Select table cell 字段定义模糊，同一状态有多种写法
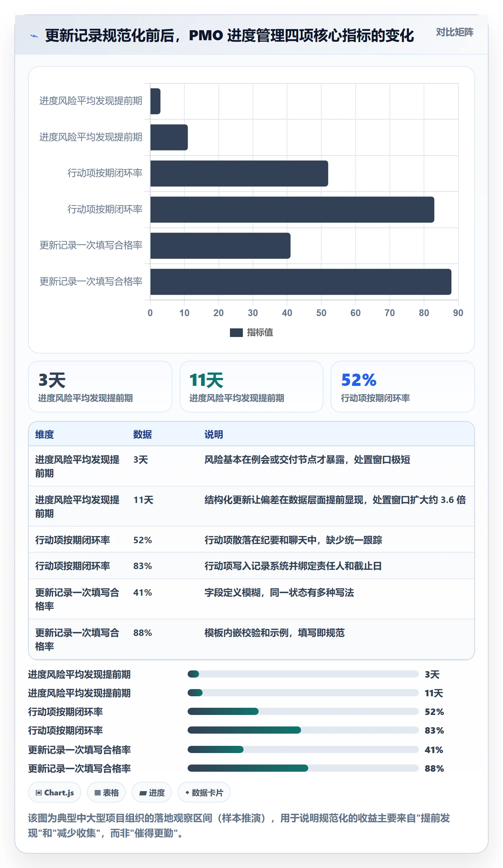This screenshot has height=868, width=503. tap(279, 593)
